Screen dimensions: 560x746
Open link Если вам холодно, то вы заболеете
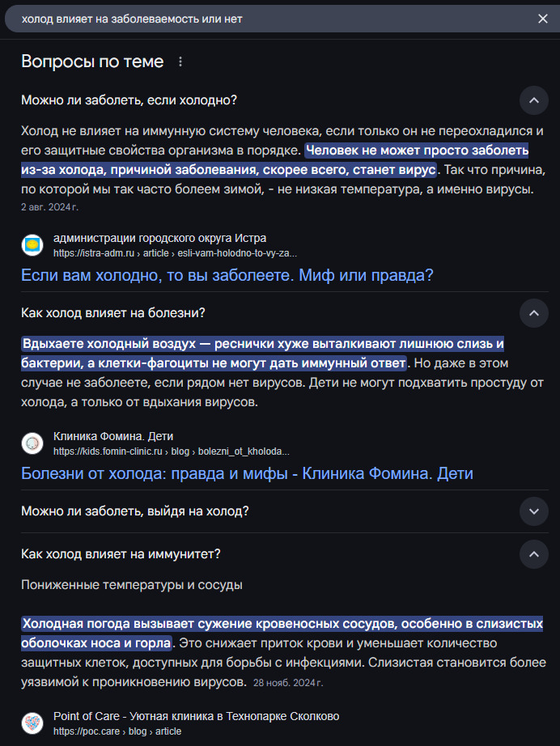[227, 275]
